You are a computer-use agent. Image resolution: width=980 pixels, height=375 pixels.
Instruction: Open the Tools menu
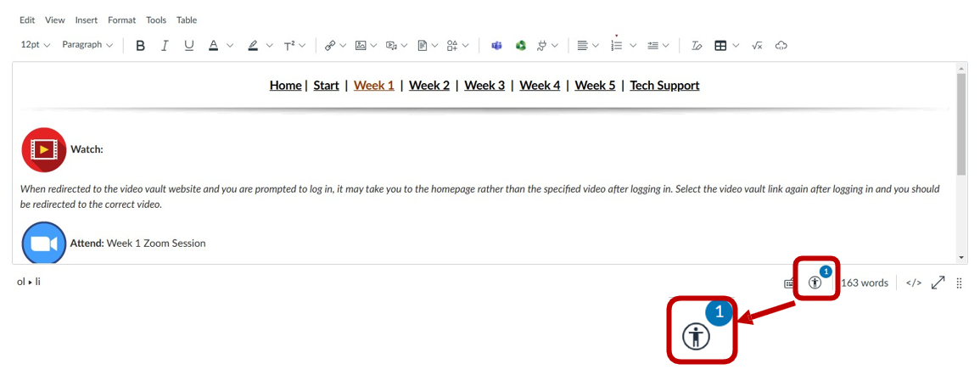point(156,20)
